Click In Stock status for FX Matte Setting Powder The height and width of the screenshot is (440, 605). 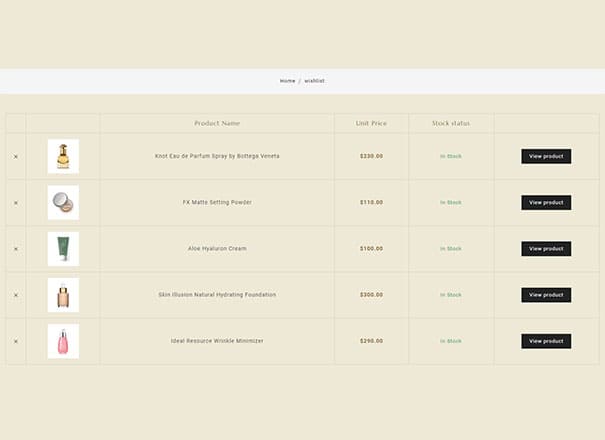pos(451,203)
